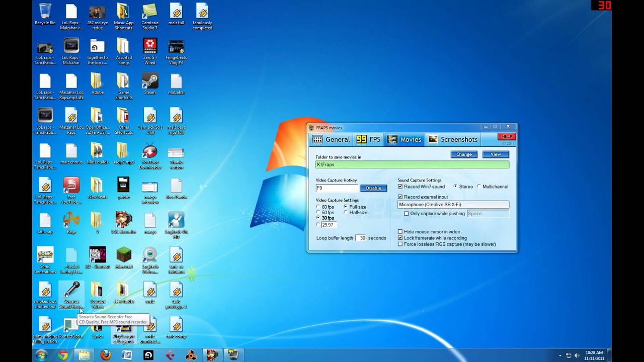
Task: Select the 60 fps radio option
Action: [325, 207]
